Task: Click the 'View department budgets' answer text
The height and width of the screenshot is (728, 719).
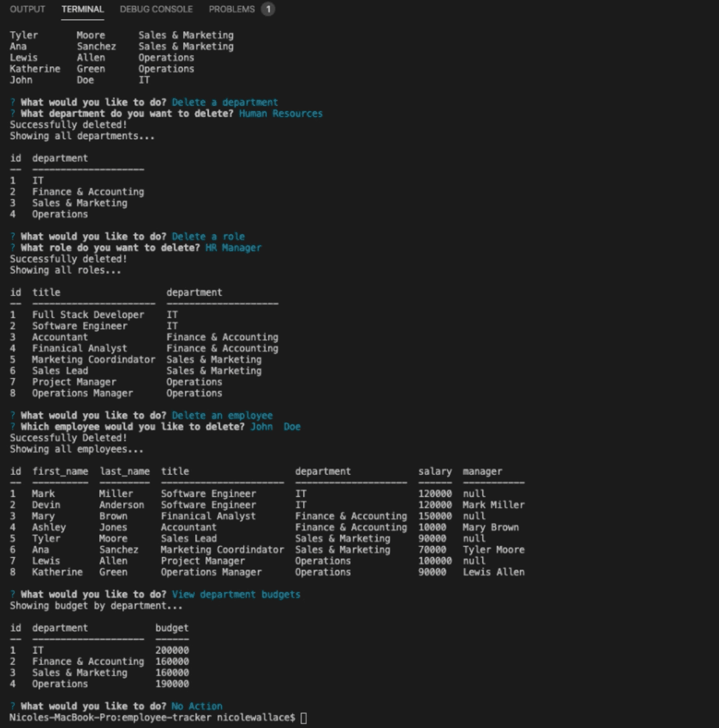Action: click(236, 594)
